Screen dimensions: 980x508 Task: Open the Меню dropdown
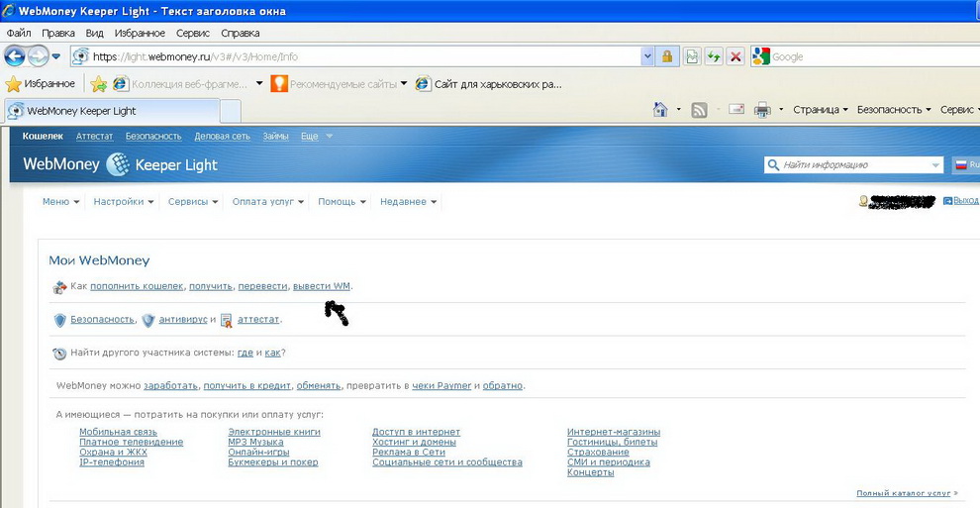(60, 201)
